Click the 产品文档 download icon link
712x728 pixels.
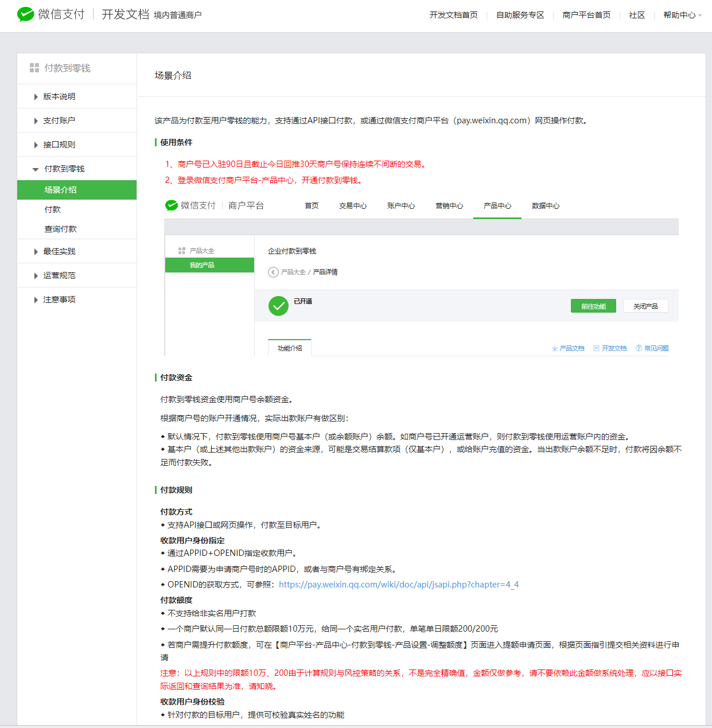[x=568, y=348]
